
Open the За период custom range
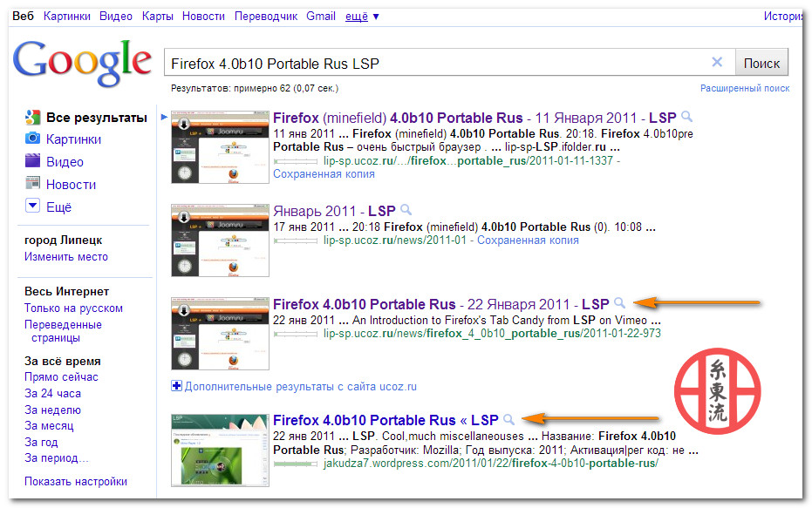pos(57,457)
